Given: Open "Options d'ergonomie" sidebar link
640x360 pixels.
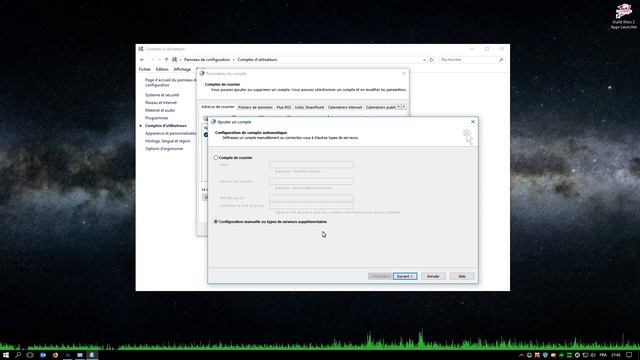Looking at the screenshot, I should [x=164, y=149].
